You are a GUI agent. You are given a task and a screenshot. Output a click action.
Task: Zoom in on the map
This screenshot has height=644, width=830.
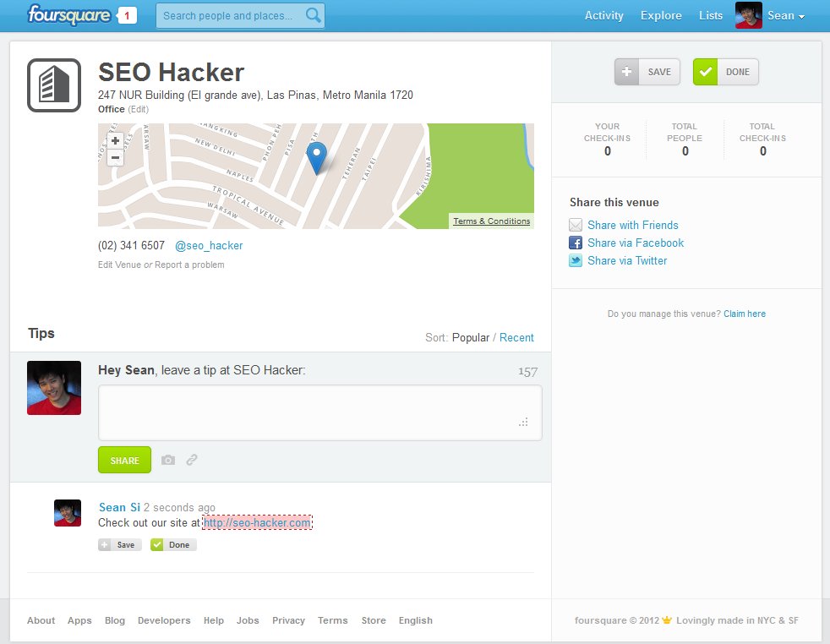click(115, 141)
